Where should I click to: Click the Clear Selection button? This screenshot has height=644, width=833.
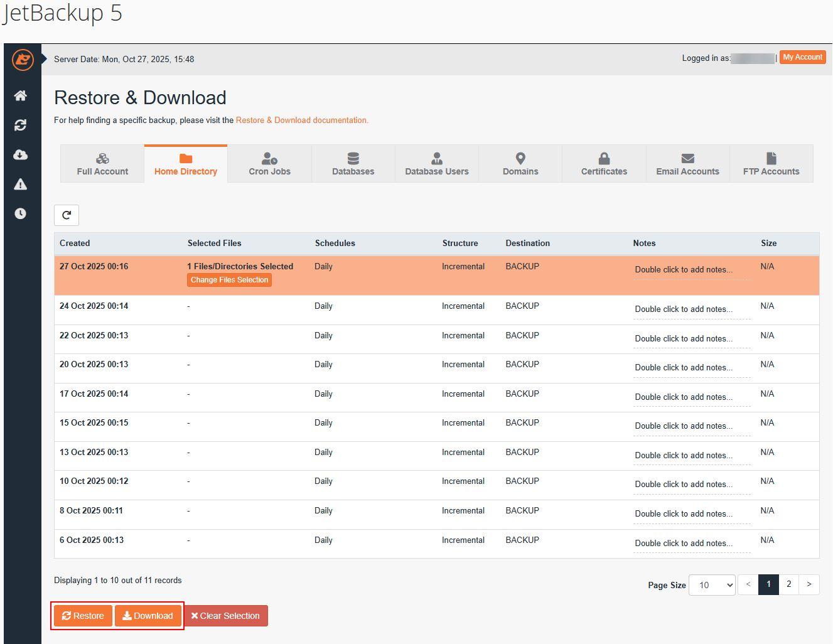pyautogui.click(x=225, y=616)
